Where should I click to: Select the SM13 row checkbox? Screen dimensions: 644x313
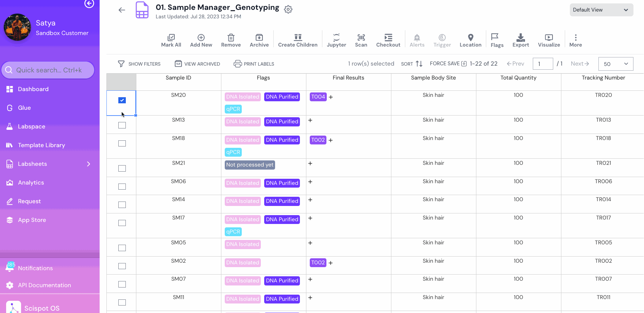click(122, 125)
